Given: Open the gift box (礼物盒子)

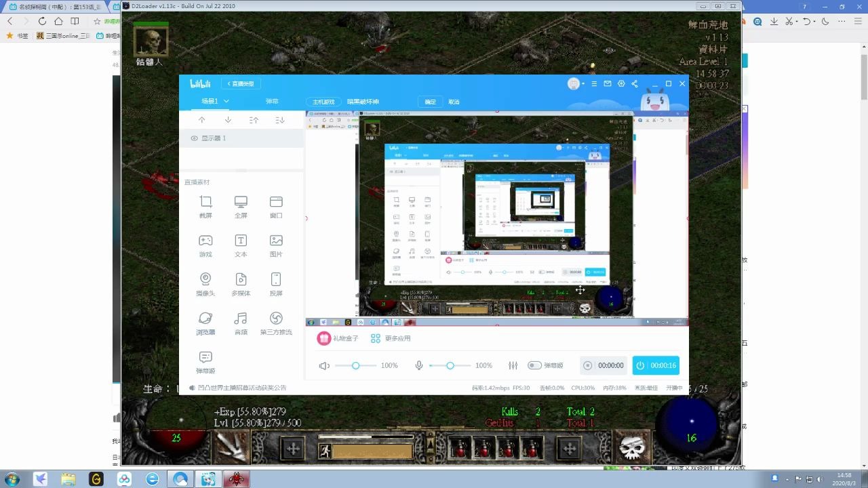Looking at the screenshot, I should [x=338, y=338].
